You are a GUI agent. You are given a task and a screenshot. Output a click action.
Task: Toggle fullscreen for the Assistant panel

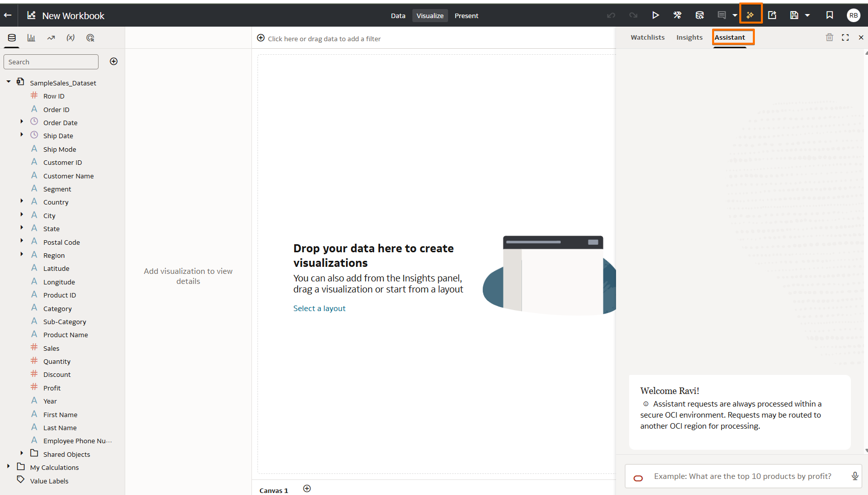(845, 37)
